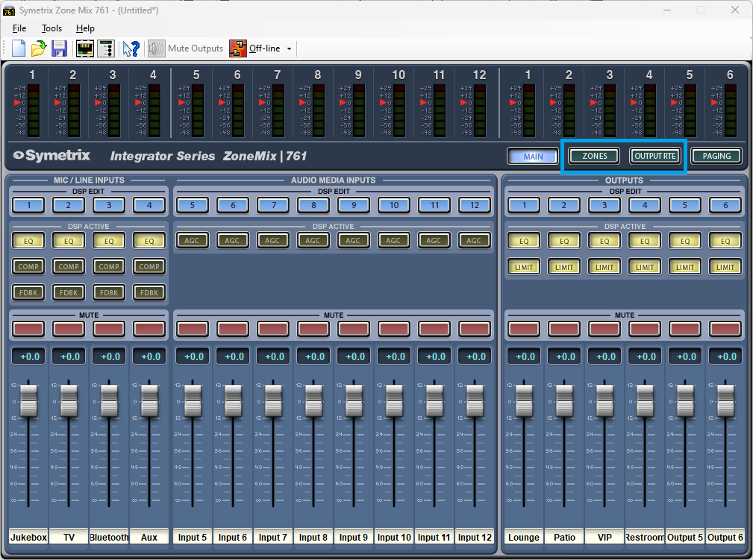Save using the floppy disk icon
This screenshot has width=753, height=560.
(x=60, y=48)
